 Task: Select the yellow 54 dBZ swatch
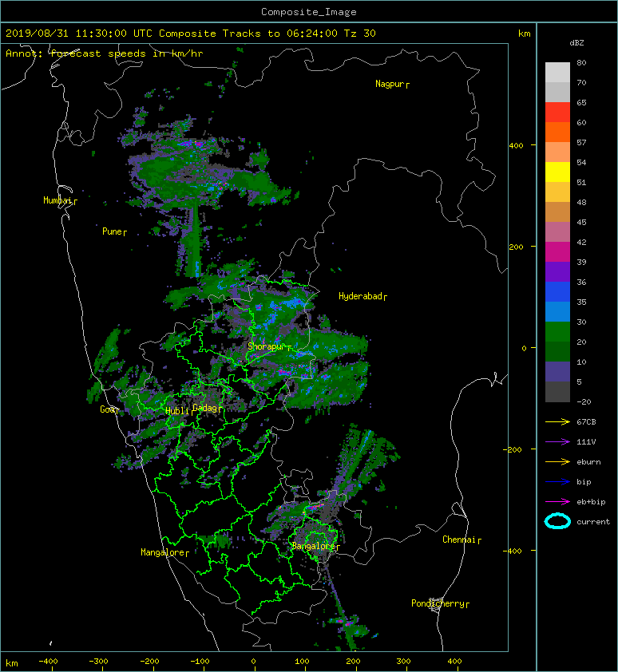557,172
